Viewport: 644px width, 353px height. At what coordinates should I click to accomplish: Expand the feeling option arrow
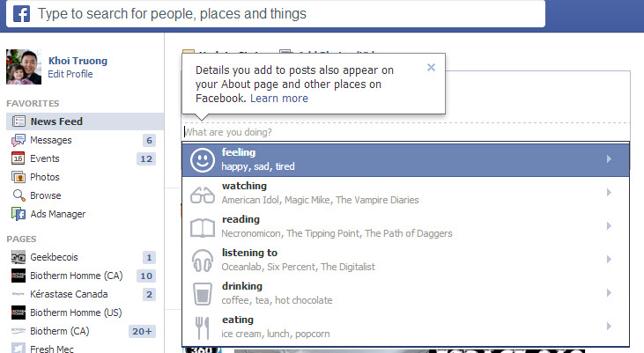coord(609,159)
